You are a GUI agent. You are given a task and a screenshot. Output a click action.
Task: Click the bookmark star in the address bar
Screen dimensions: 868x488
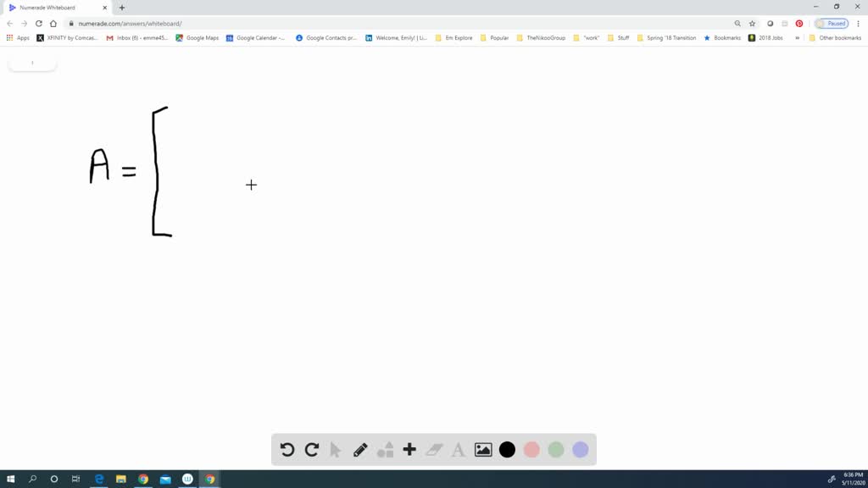(752, 23)
